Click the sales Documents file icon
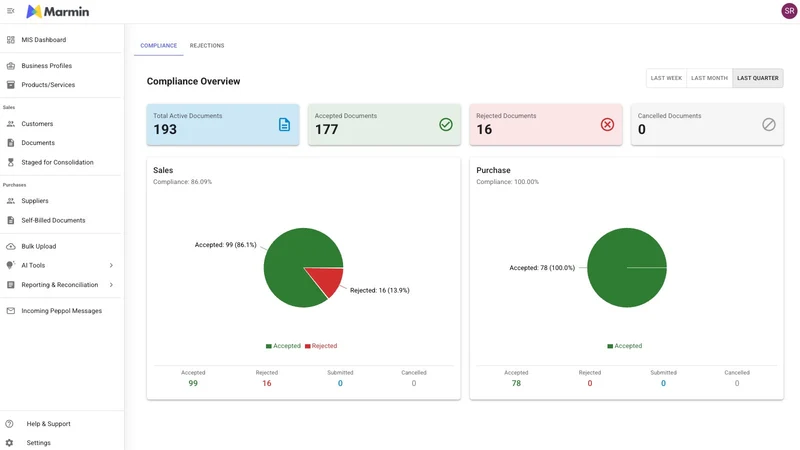 pos(11,143)
